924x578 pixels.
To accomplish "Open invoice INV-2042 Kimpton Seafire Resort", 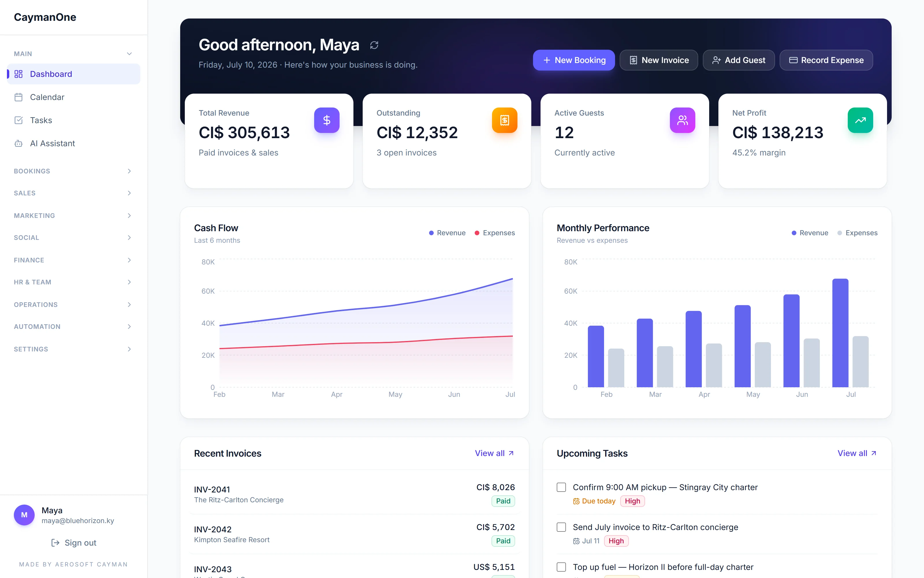I will pyautogui.click(x=354, y=534).
